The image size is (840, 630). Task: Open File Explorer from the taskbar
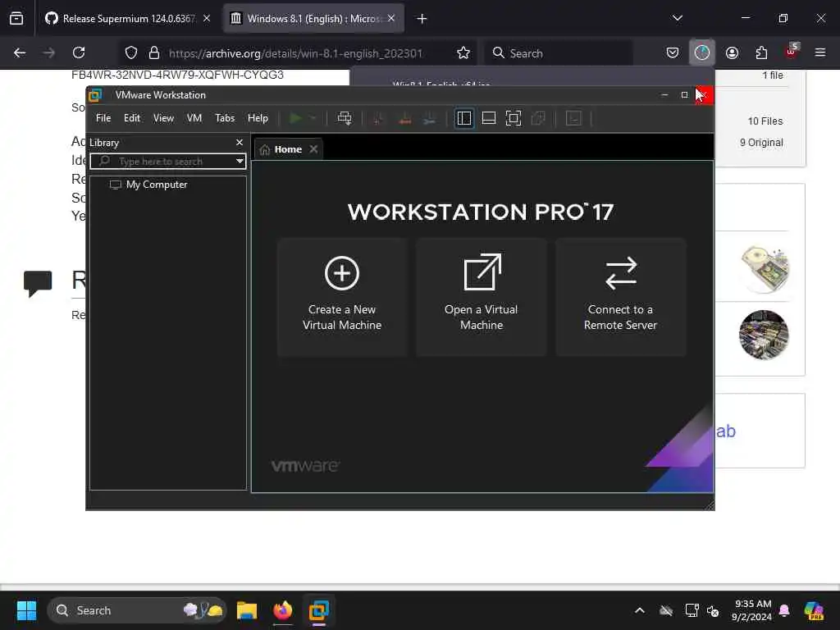247,610
